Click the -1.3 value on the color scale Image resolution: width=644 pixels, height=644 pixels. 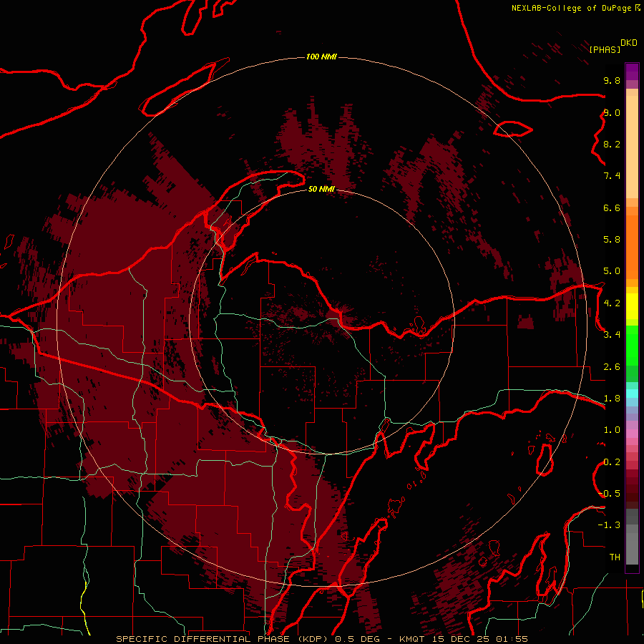pyautogui.click(x=609, y=525)
